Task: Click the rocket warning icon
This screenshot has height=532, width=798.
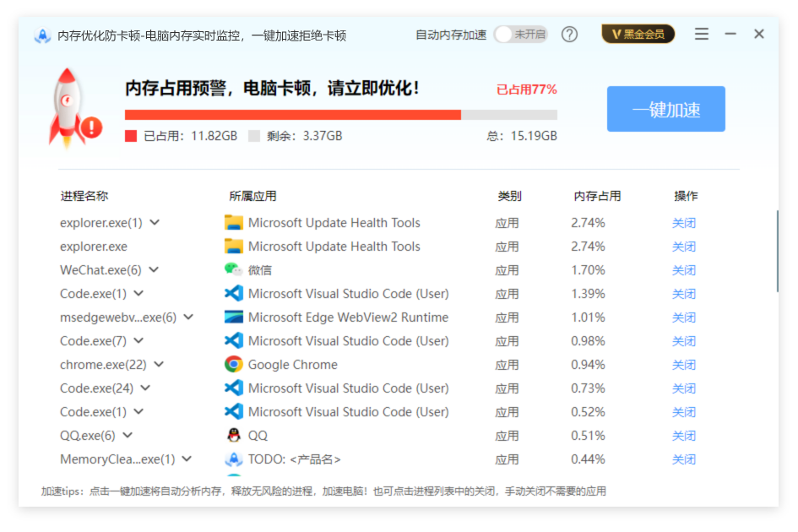Action: [x=73, y=108]
